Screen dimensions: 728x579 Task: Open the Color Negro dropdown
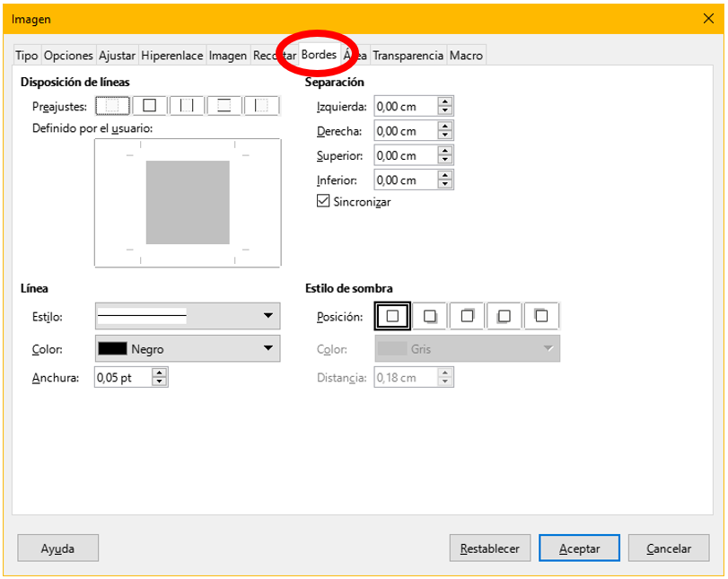click(x=267, y=347)
